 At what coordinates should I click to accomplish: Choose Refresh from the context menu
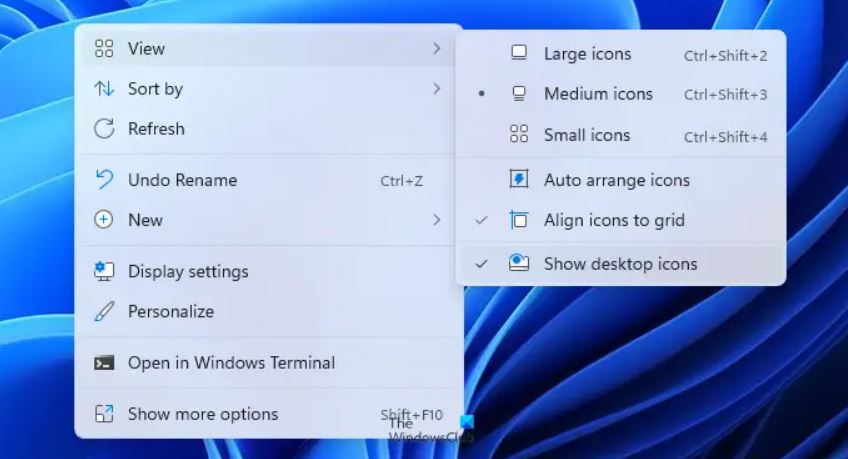click(269, 129)
